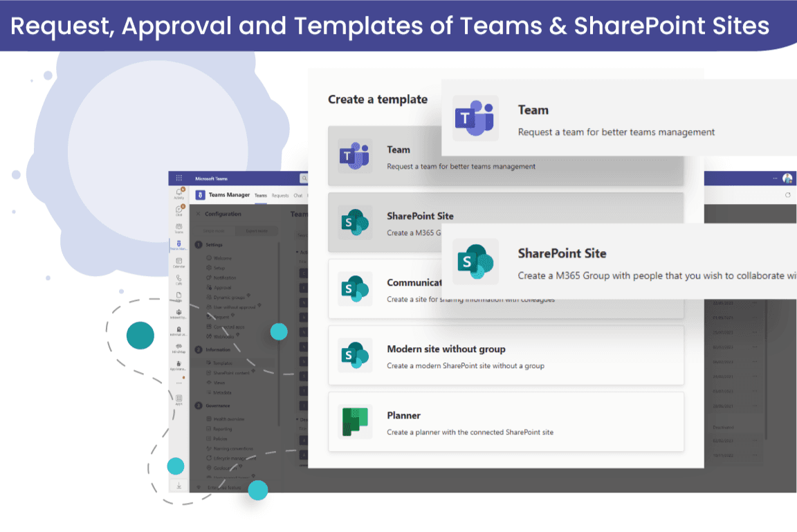This screenshot has width=797, height=532.
Task: Click the Modern site without group icon
Action: coord(354,355)
